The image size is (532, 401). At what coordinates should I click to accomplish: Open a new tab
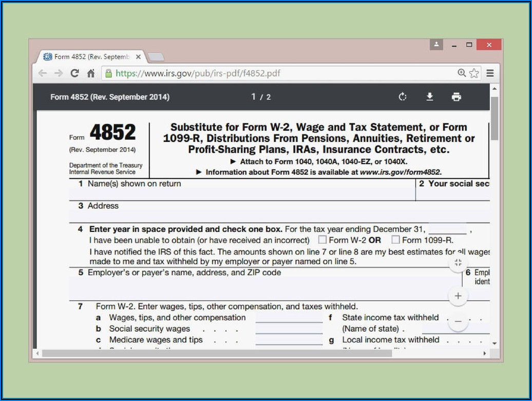coord(156,57)
